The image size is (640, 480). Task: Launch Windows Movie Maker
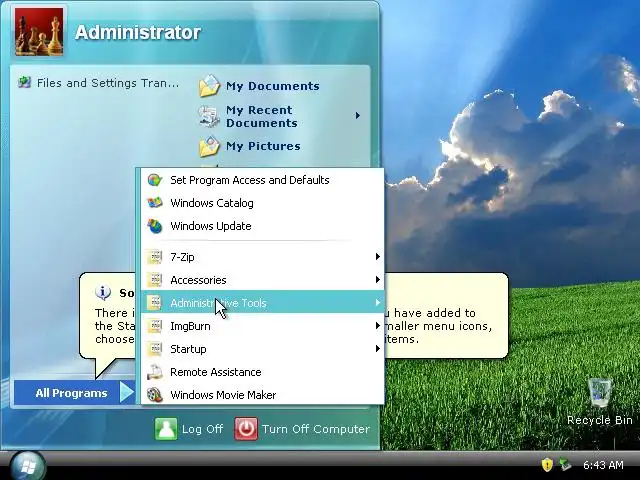[223, 395]
